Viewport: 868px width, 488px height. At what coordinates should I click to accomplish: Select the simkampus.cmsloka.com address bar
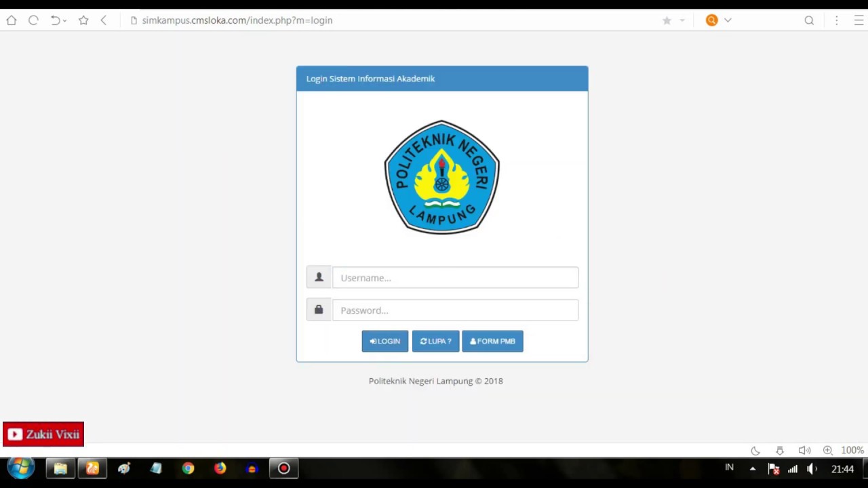click(237, 20)
